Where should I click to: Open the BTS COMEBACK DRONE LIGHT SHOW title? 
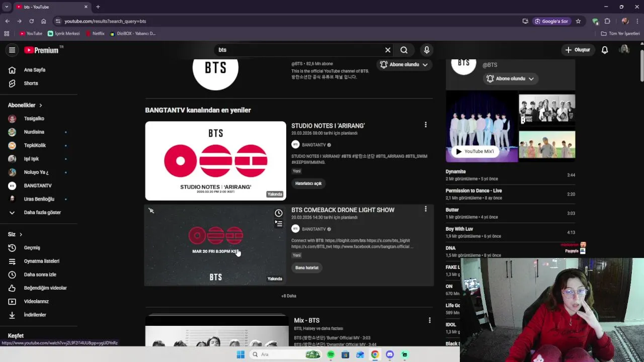(x=343, y=210)
